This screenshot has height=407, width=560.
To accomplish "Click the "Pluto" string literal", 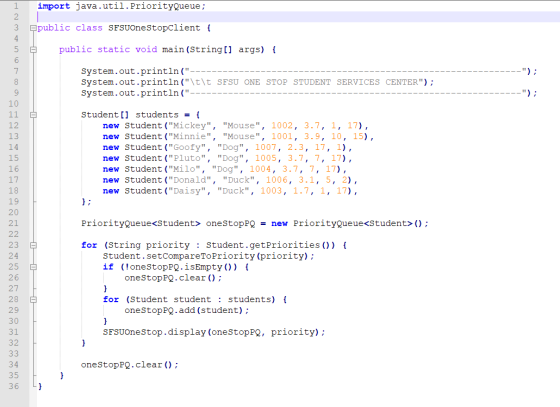I will coord(187,158).
